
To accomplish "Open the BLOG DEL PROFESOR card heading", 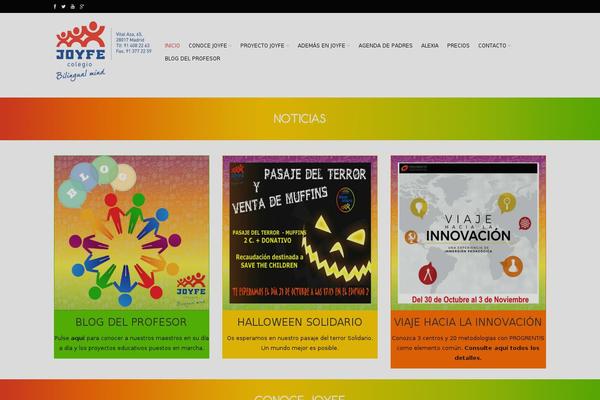I will (x=131, y=322).
